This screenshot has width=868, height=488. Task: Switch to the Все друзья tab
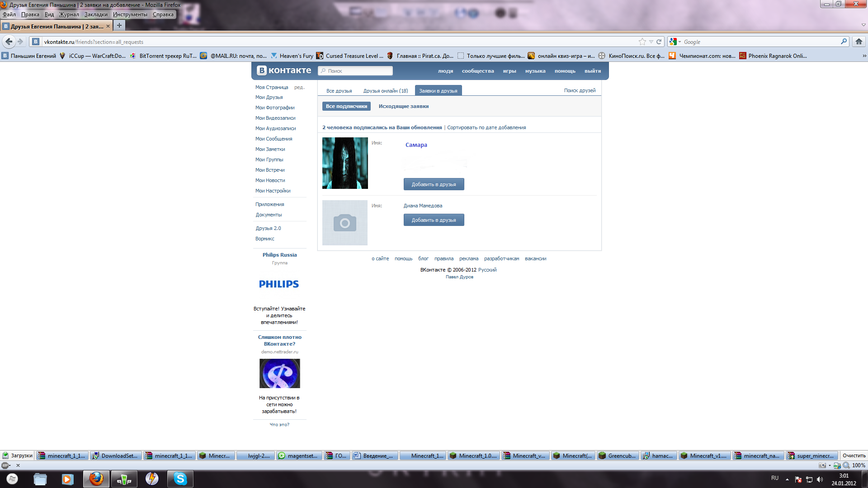click(339, 91)
